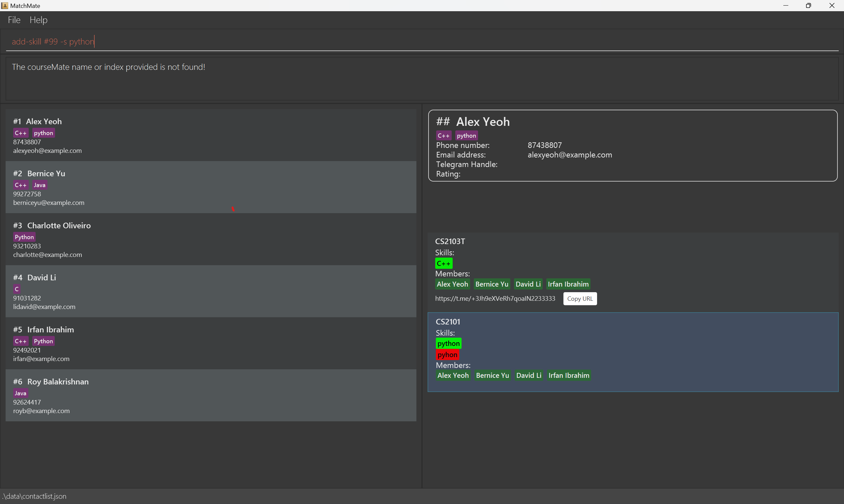This screenshot has width=844, height=504.
Task: Click the detail panel phone value 87438807
Action: [545, 145]
